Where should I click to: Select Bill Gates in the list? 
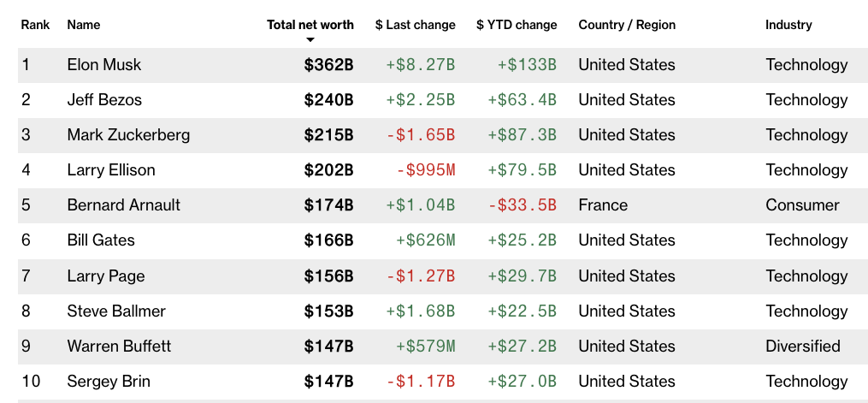[x=101, y=240]
